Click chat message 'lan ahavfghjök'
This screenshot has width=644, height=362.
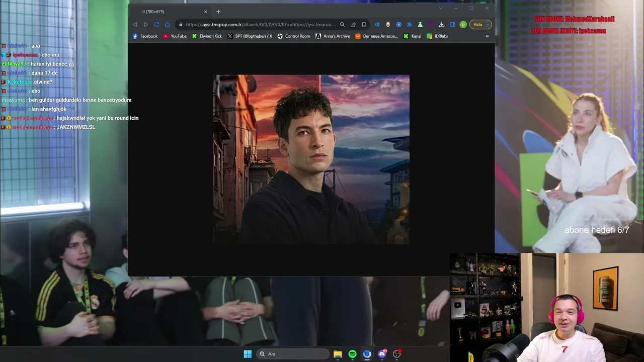coord(49,109)
